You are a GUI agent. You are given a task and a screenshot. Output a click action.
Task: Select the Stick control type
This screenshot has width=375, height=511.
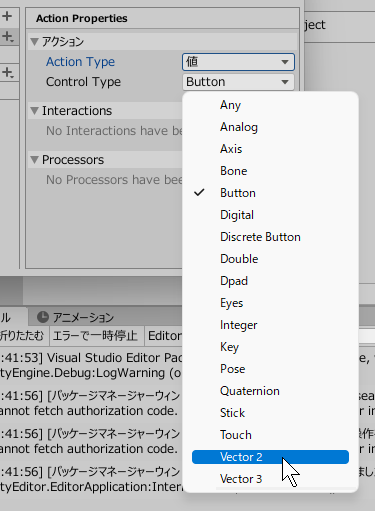pos(270,413)
